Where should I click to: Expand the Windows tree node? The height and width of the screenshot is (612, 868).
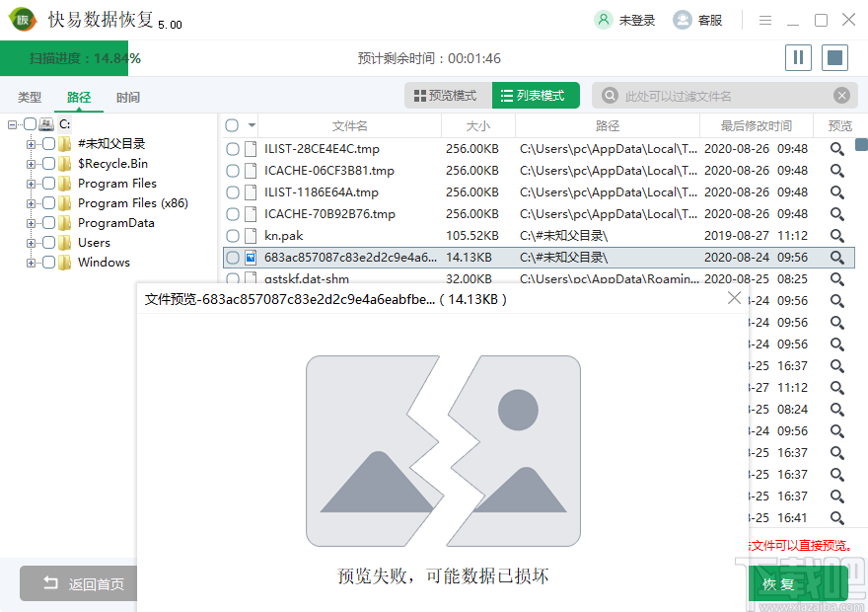[31, 263]
